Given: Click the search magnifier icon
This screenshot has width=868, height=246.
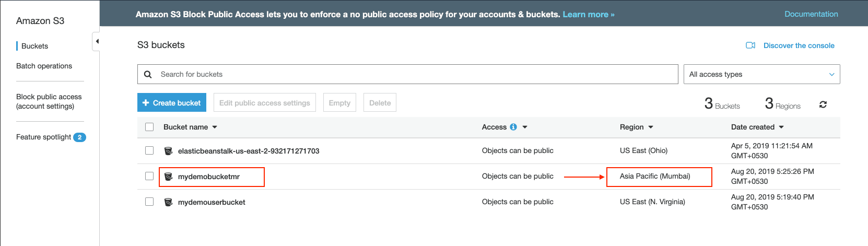Looking at the screenshot, I should pyautogui.click(x=148, y=74).
